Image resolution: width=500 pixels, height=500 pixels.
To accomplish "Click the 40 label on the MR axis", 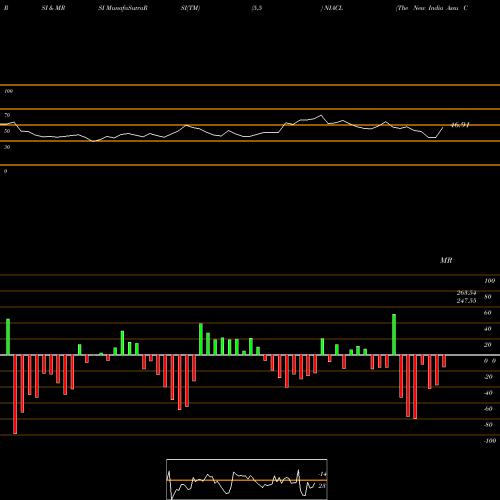I will coord(488,329).
